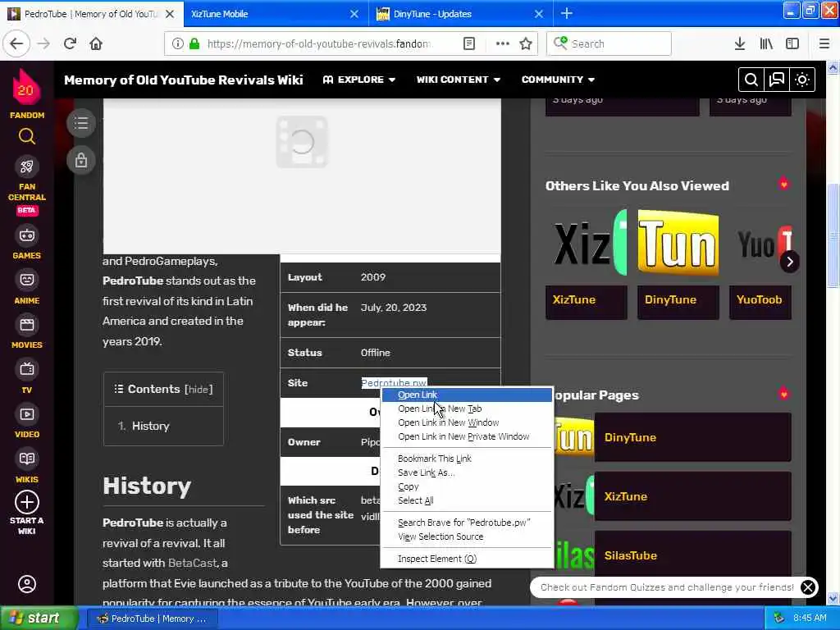Click the Windows Start button
The height and width of the screenshot is (630, 840).
pos(39,619)
